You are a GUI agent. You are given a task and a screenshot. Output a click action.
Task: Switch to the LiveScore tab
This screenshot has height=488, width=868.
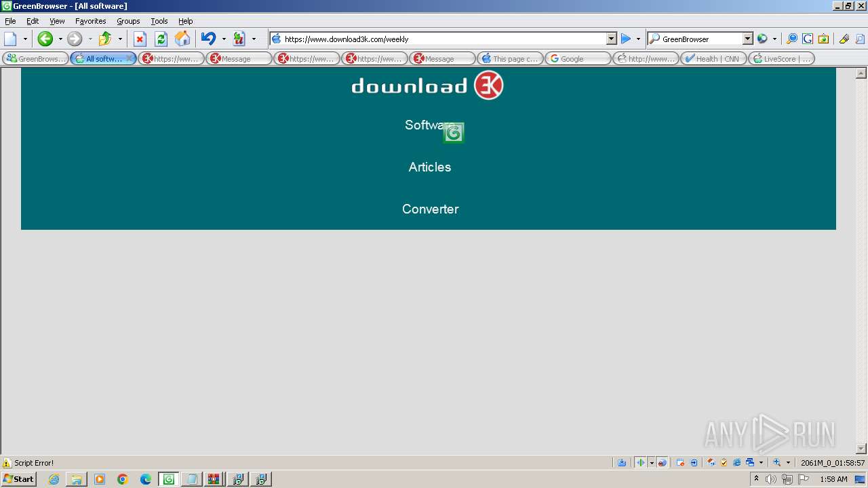(781, 59)
